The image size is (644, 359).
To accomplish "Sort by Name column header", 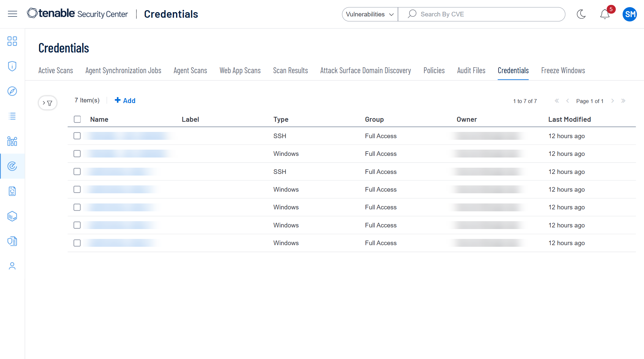I will coord(99,119).
